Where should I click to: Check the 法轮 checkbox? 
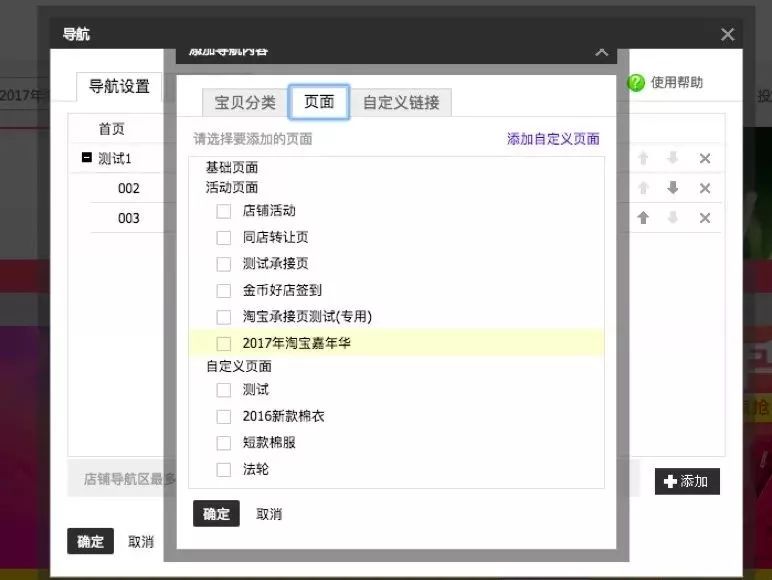224,469
